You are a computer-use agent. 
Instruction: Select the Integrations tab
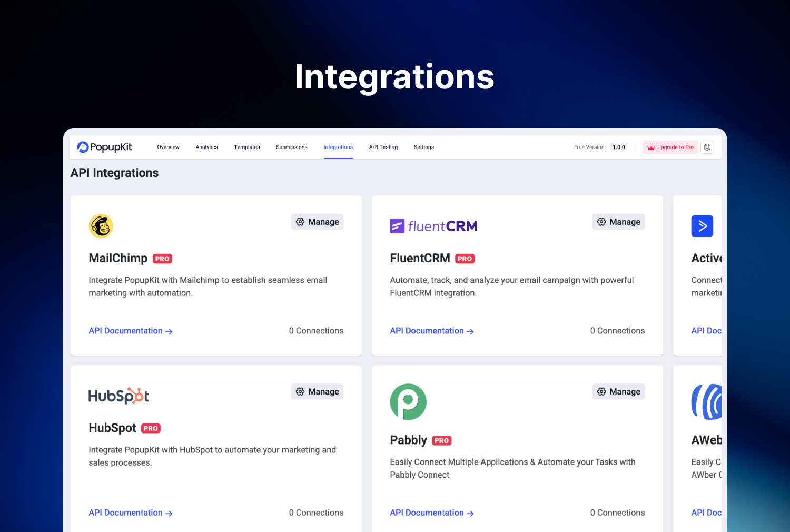[338, 147]
